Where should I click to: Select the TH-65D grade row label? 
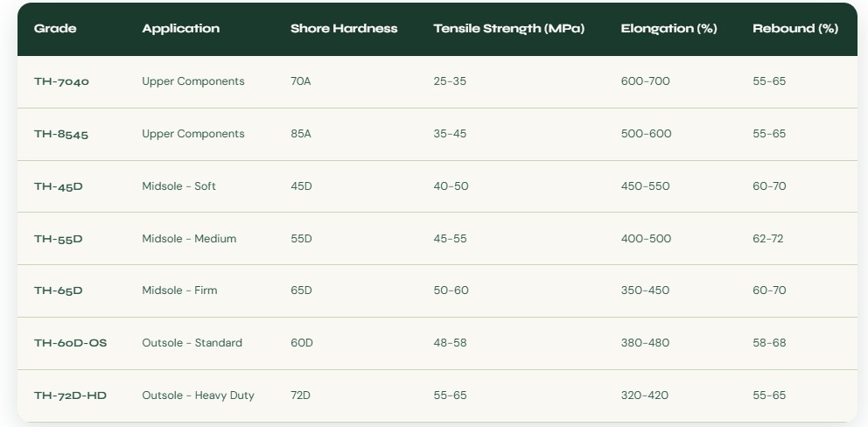click(x=58, y=290)
